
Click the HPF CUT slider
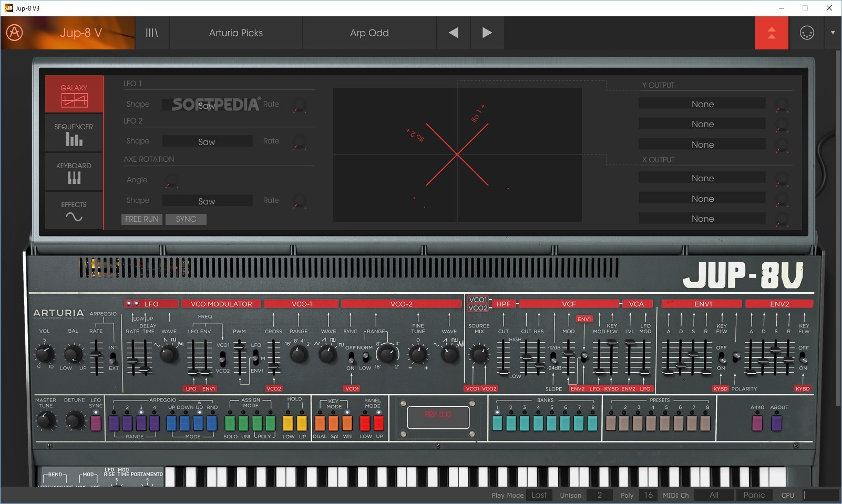[x=503, y=357]
